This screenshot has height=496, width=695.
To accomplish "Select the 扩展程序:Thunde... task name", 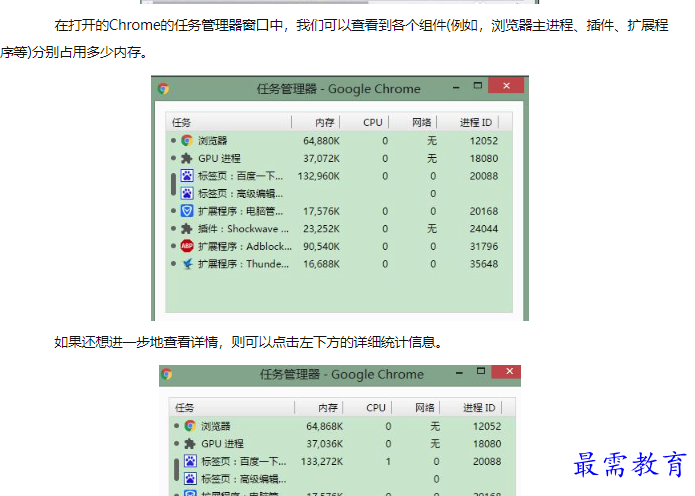I will tap(243, 264).
